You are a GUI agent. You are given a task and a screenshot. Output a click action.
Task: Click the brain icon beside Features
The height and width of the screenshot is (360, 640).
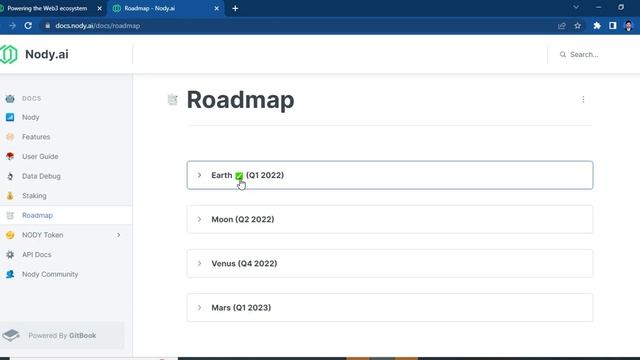point(10,137)
